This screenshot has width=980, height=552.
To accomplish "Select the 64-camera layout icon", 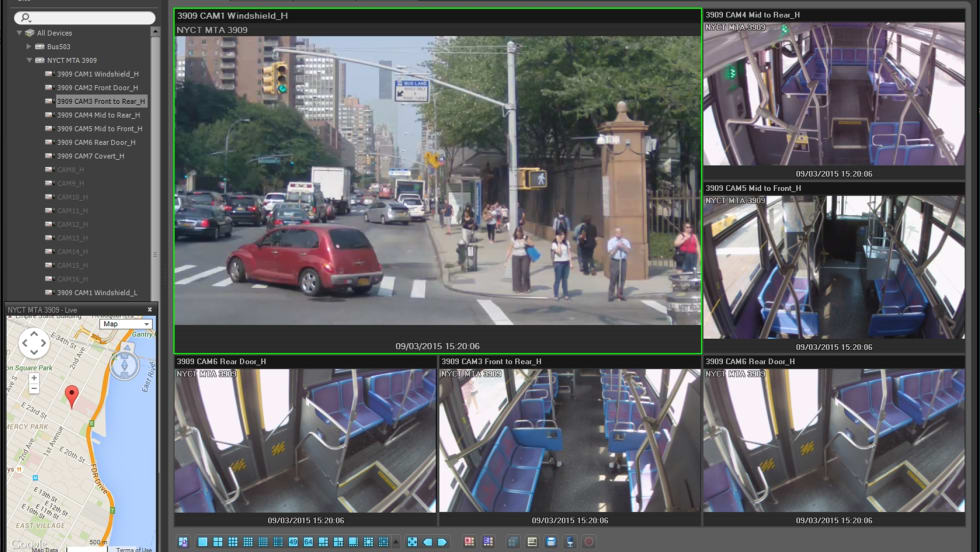I will [x=308, y=542].
